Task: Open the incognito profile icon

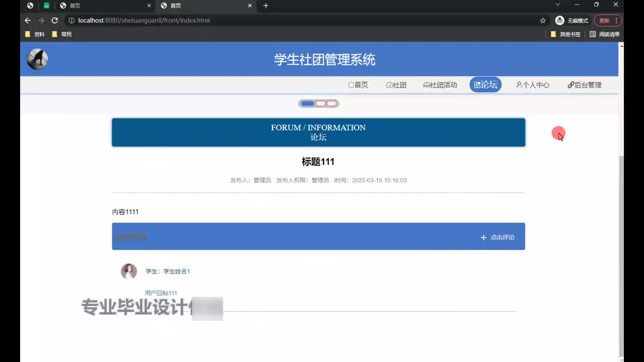Action: [x=559, y=20]
